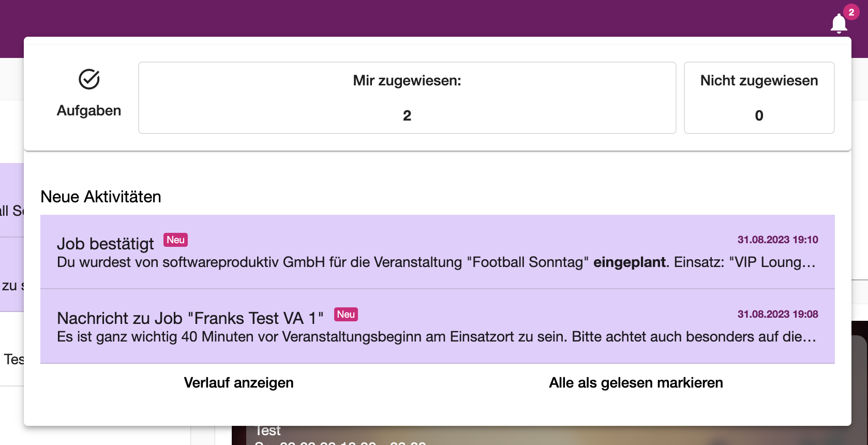Viewport: 868px width, 445px height.
Task: Click the message text starting 'Du wurdest von softwareproduktiv'
Action: pyautogui.click(x=436, y=262)
